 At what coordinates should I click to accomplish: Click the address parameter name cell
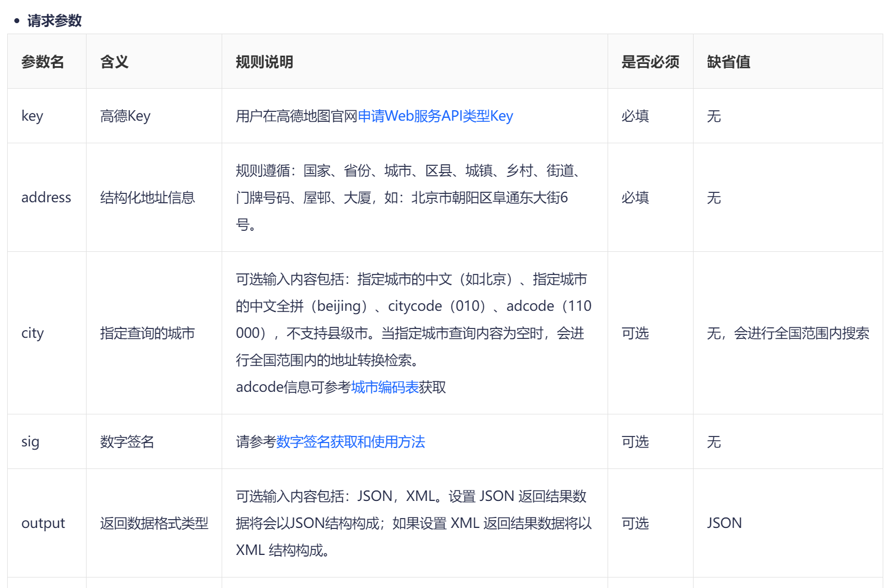[x=46, y=198]
